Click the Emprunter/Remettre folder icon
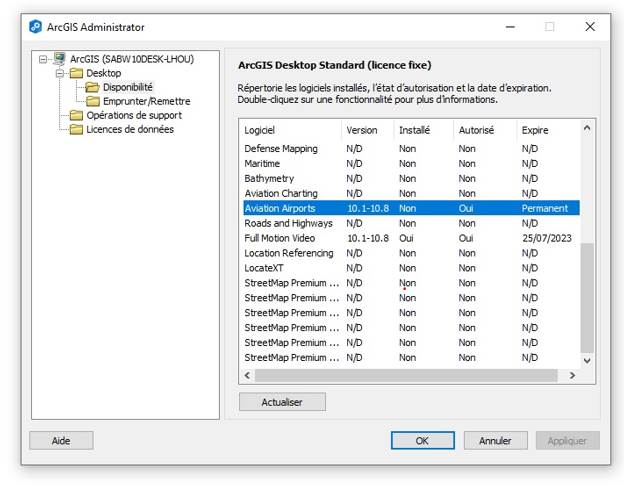Image resolution: width=624 pixels, height=485 pixels. tap(93, 101)
